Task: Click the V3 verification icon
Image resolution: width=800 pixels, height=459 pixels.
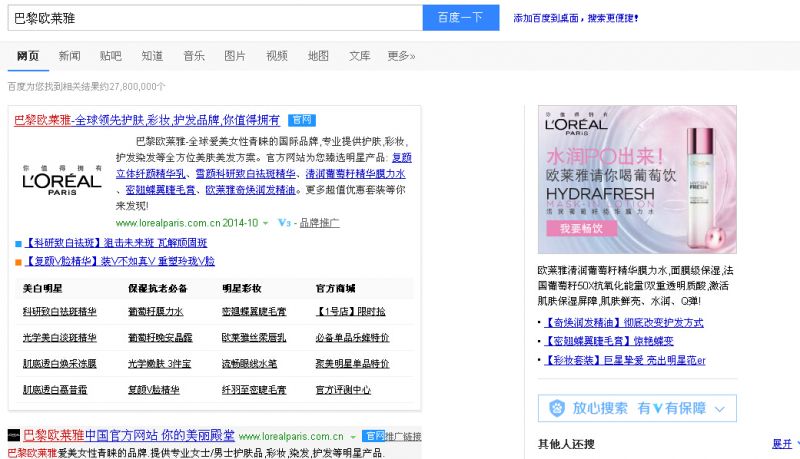Action: tap(284, 223)
